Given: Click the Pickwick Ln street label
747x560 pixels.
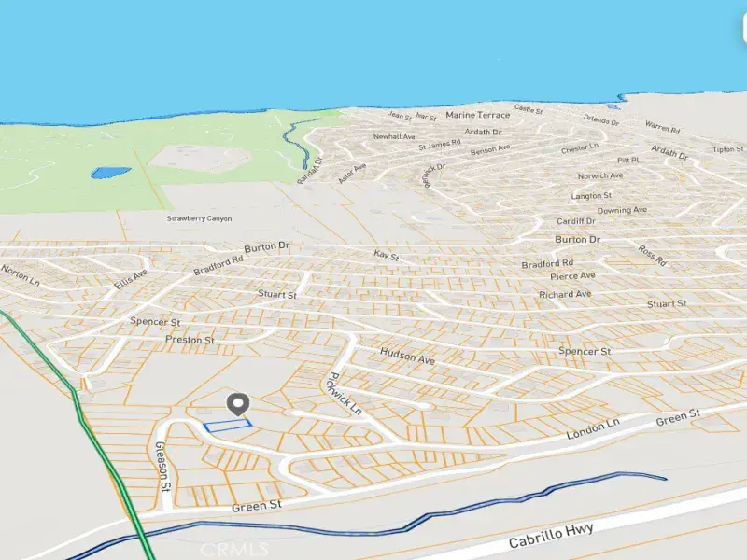Looking at the screenshot, I should tap(345, 394).
